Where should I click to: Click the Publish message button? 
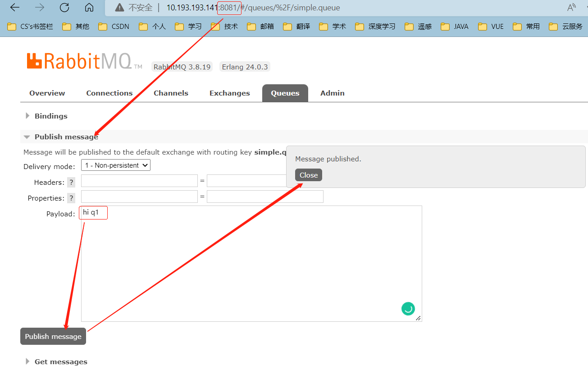53,336
